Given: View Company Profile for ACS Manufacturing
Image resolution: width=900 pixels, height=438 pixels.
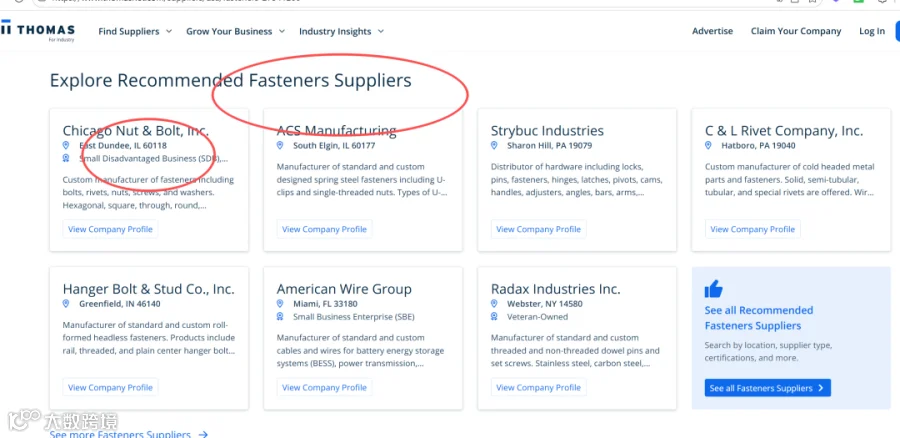Looking at the screenshot, I should [x=324, y=229].
